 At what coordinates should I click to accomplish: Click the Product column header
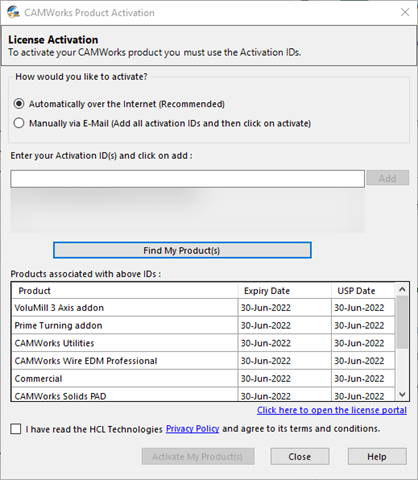(x=125, y=291)
